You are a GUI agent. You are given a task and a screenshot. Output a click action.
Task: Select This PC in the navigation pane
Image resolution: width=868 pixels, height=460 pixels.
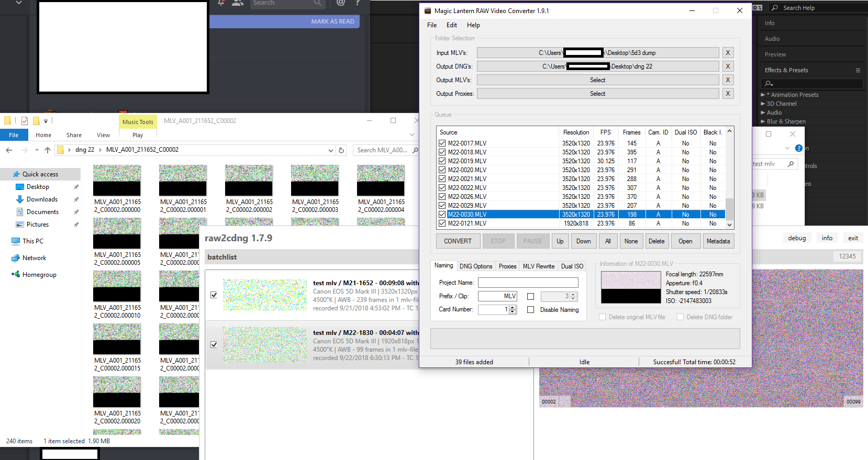[32, 241]
